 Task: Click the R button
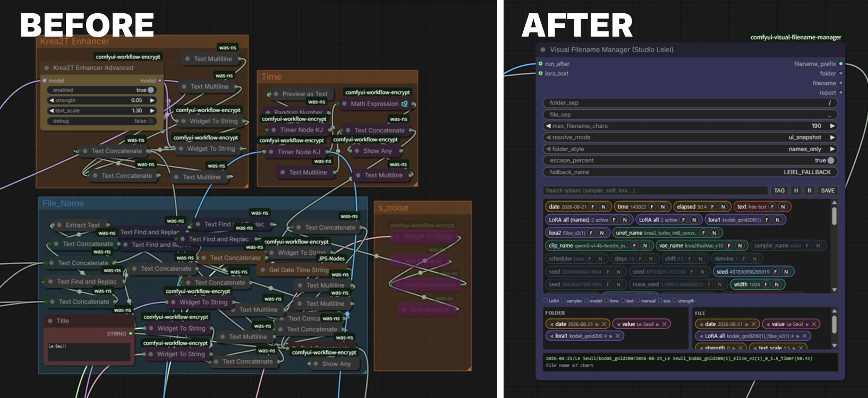(x=810, y=191)
